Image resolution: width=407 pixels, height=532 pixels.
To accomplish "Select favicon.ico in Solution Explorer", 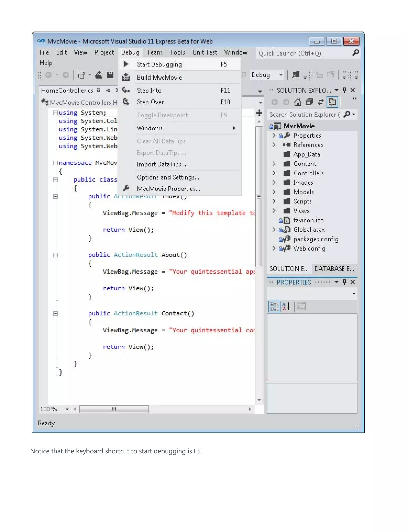I will 308,220.
